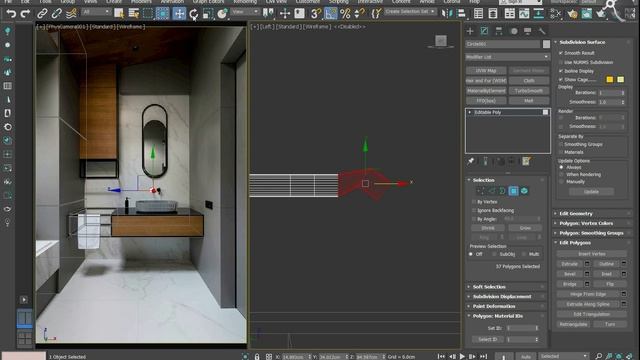This screenshot has width=640, height=360.
Task: Click the Bind to Space Warp icon
Action: [x=71, y=13]
